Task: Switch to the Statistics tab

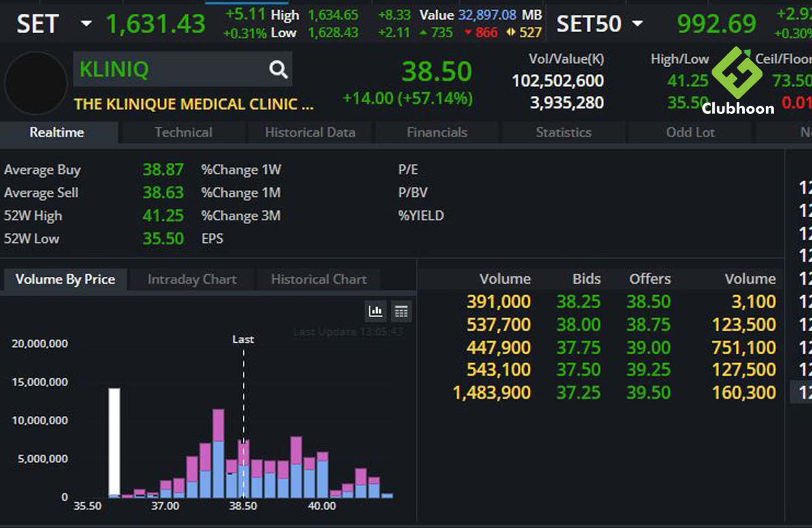Action: click(564, 132)
